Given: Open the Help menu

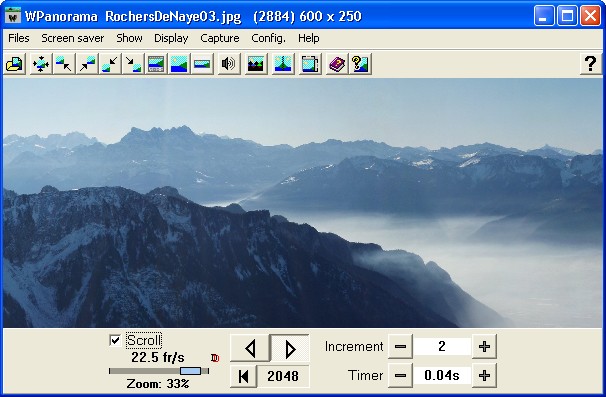Looking at the screenshot, I should [309, 38].
